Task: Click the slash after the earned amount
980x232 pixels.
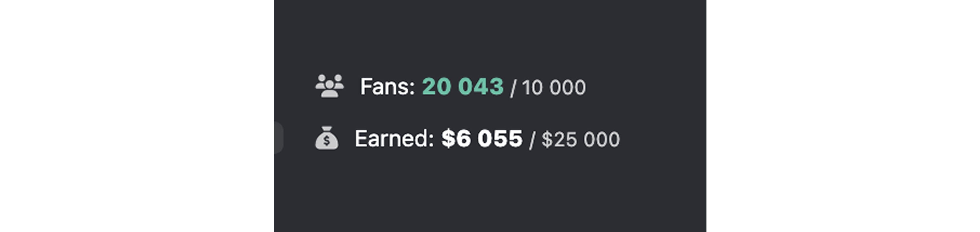Action: [x=532, y=140]
